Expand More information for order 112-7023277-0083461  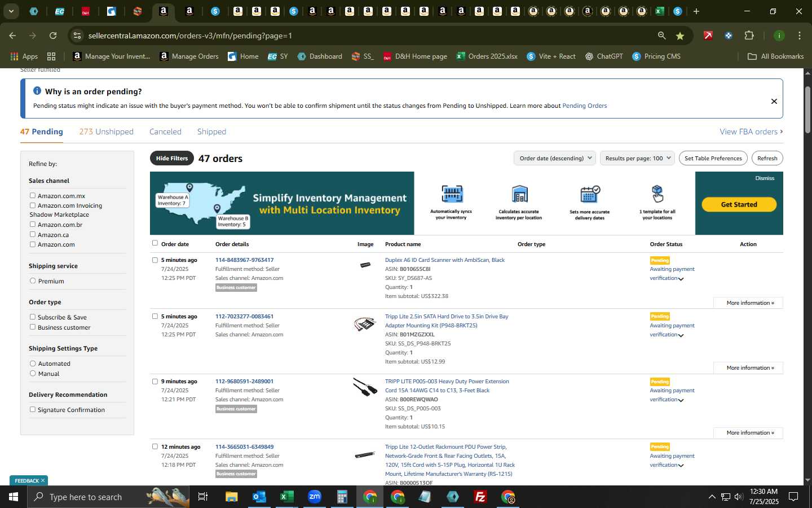click(x=748, y=368)
